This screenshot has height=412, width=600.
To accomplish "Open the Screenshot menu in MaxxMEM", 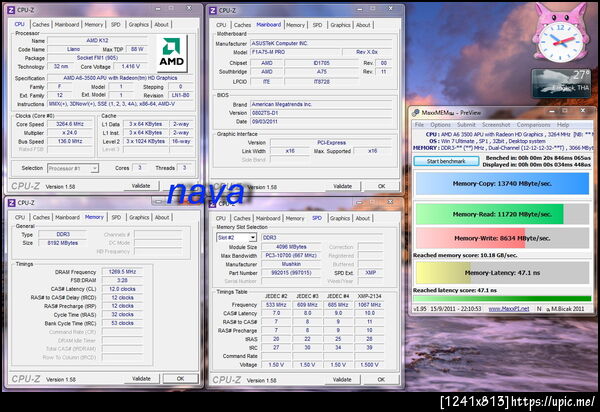I will [496, 125].
